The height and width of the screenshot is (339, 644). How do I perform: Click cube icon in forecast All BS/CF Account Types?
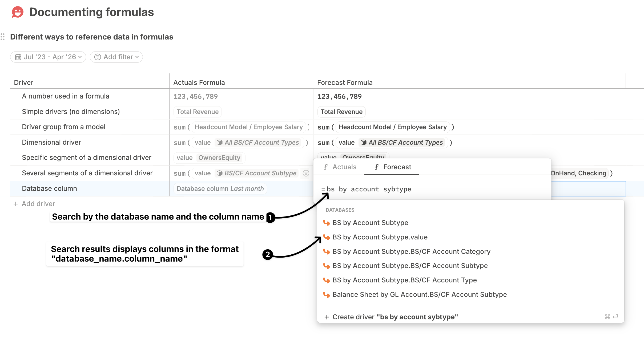click(x=363, y=143)
